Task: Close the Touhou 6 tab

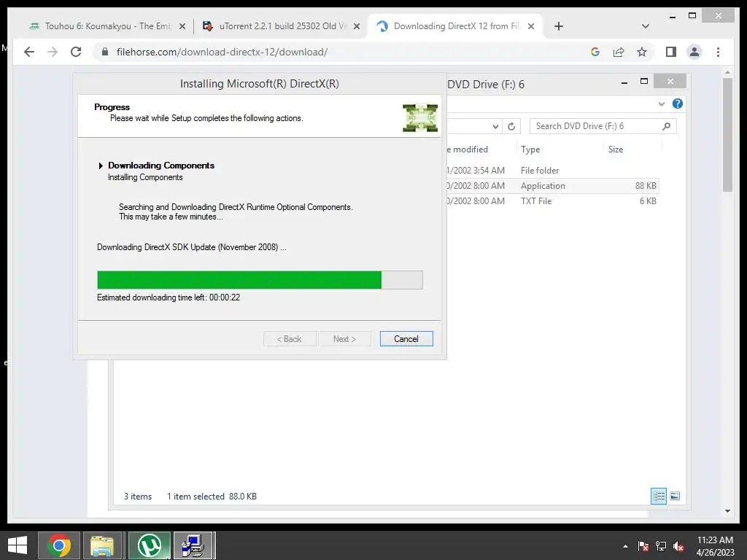Action: tap(182, 26)
